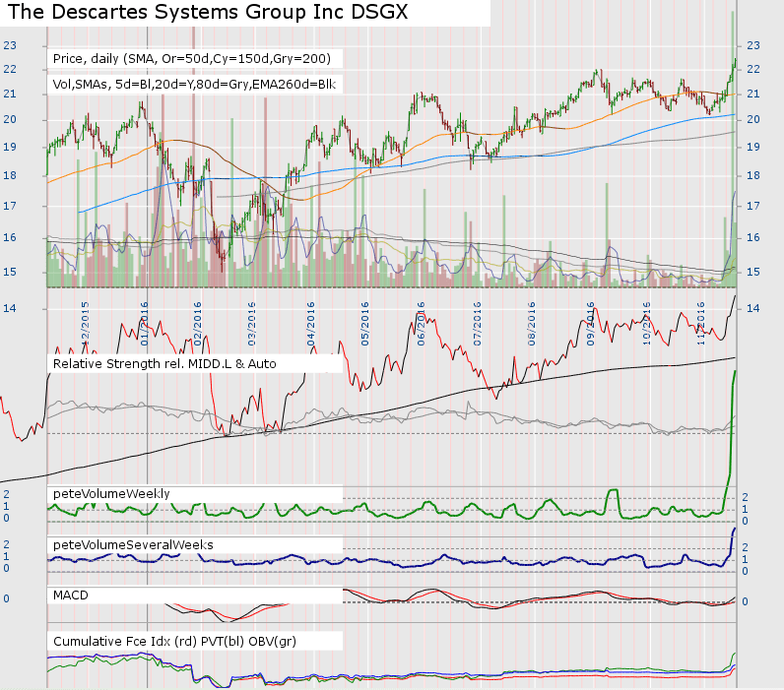The width and height of the screenshot is (784, 690).
Task: Click the 'peteVolumeWeekly' indicator label
Action: tap(111, 494)
